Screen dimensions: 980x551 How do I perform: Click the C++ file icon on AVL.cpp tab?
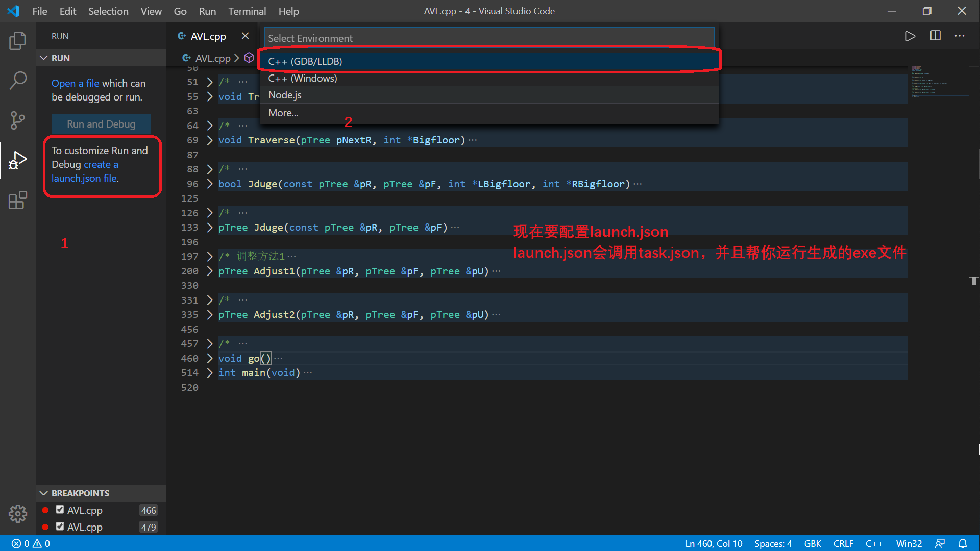click(182, 36)
